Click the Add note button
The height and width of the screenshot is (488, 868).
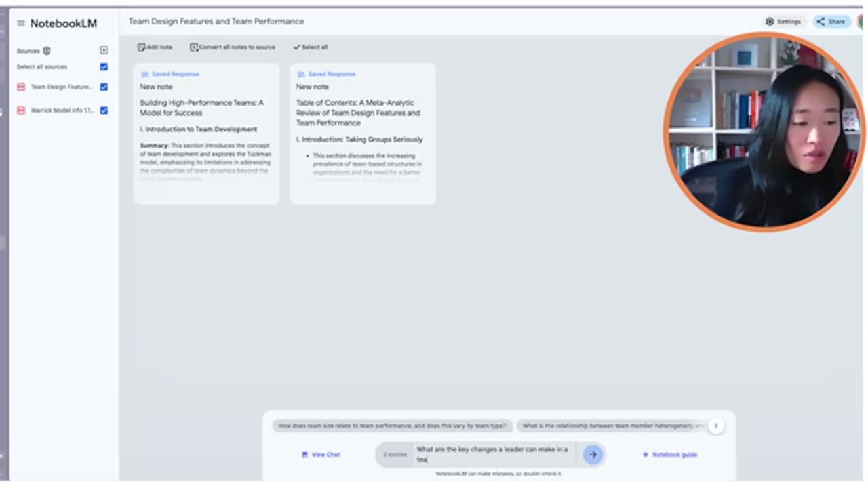(x=155, y=47)
